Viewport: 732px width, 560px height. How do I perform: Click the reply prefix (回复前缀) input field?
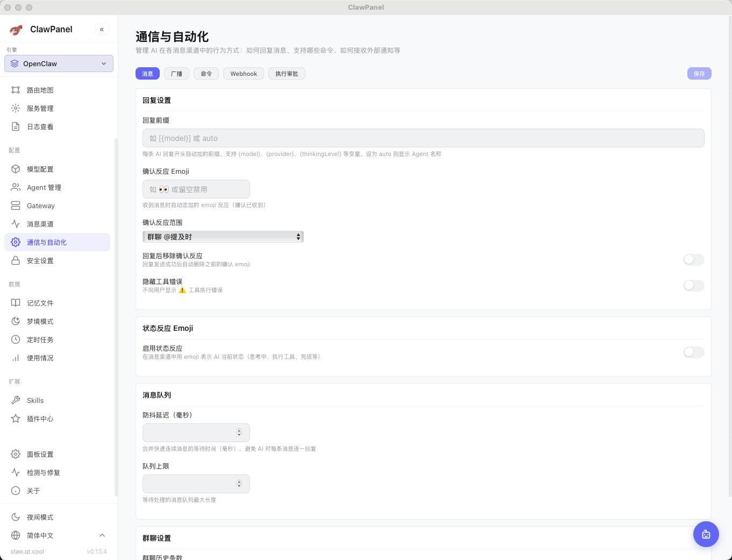(423, 138)
